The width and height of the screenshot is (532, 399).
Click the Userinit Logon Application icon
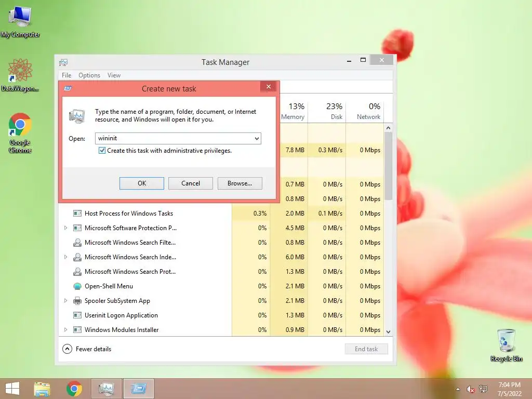(x=77, y=315)
